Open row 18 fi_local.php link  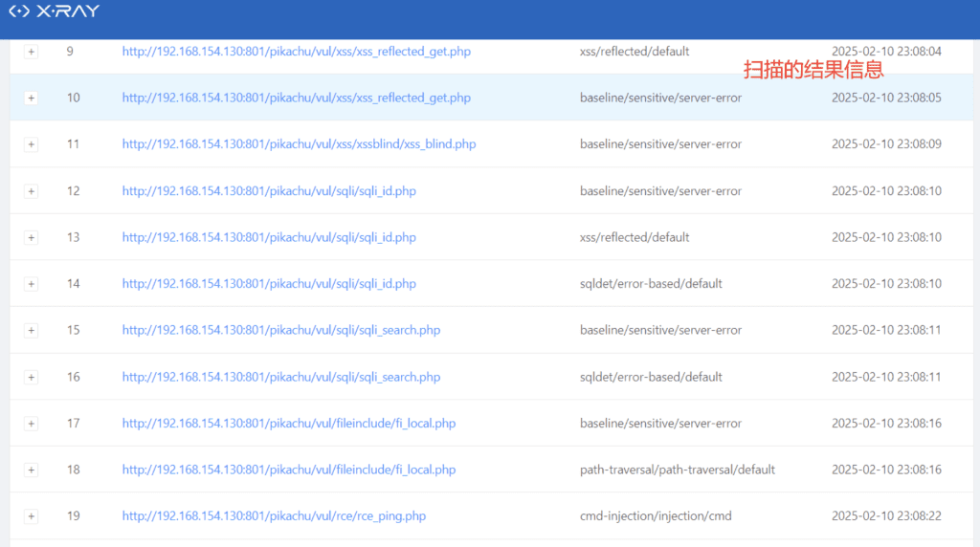click(289, 469)
